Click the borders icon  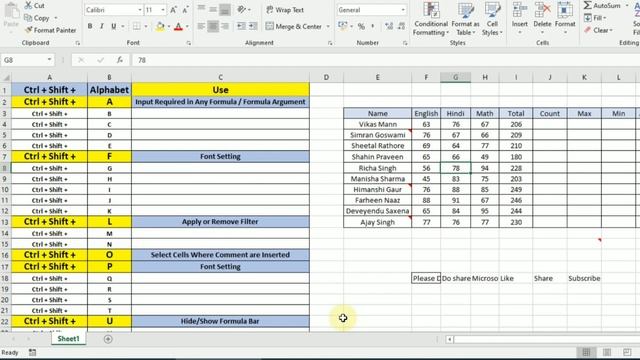(136, 27)
